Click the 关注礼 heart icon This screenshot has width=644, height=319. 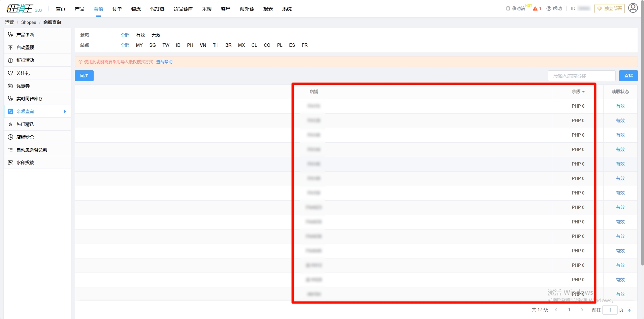click(10, 73)
